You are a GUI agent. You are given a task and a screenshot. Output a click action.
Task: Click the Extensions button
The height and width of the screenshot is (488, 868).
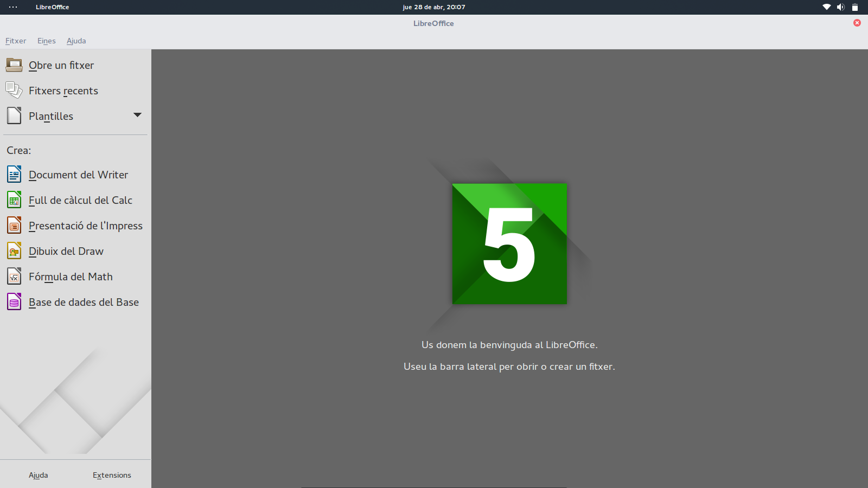click(x=112, y=475)
